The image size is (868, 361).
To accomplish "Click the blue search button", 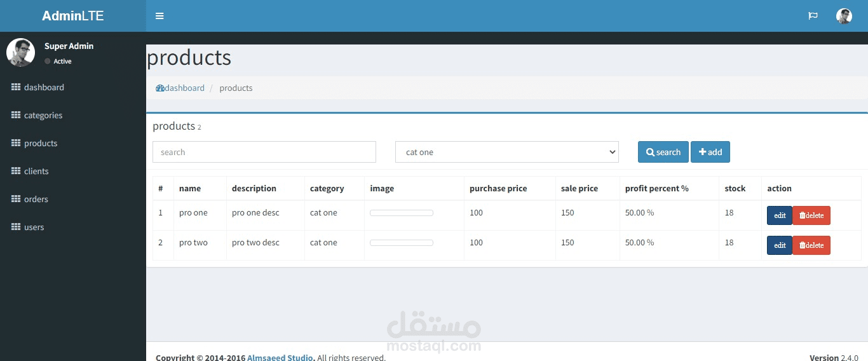I will pyautogui.click(x=663, y=152).
